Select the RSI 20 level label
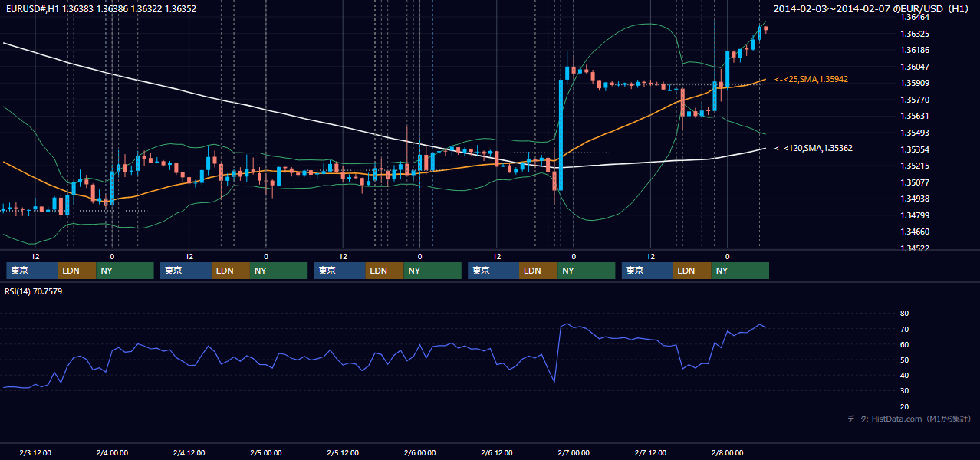Image resolution: width=980 pixels, height=460 pixels. tap(904, 406)
